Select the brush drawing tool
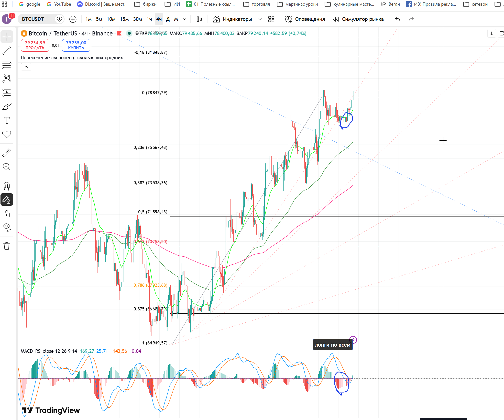 click(x=7, y=107)
